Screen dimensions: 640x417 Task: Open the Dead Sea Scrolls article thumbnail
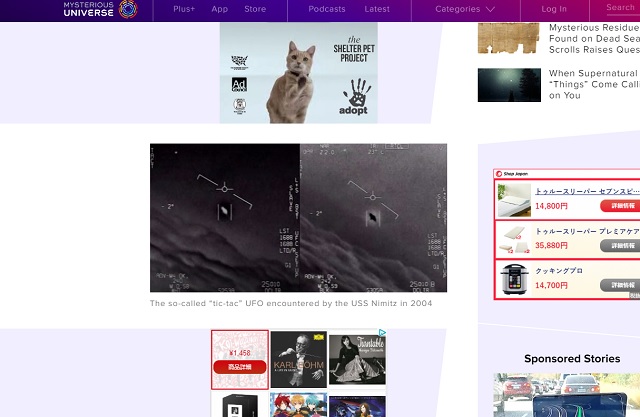tap(509, 38)
